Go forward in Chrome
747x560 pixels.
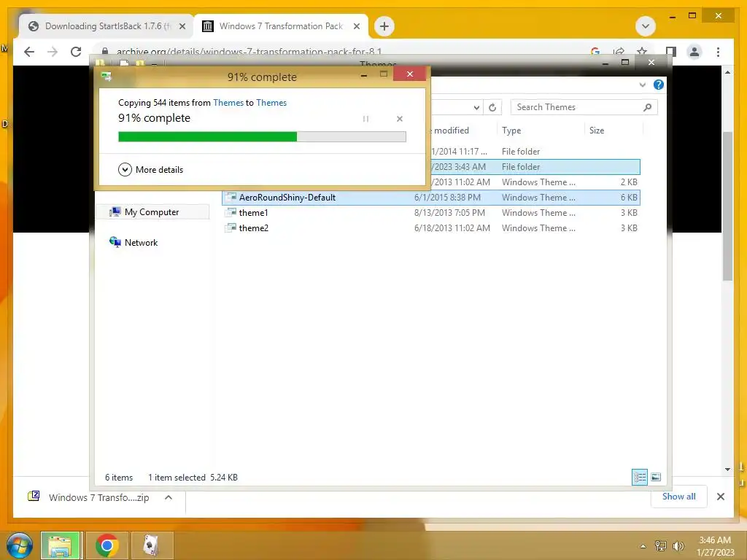click(x=53, y=52)
